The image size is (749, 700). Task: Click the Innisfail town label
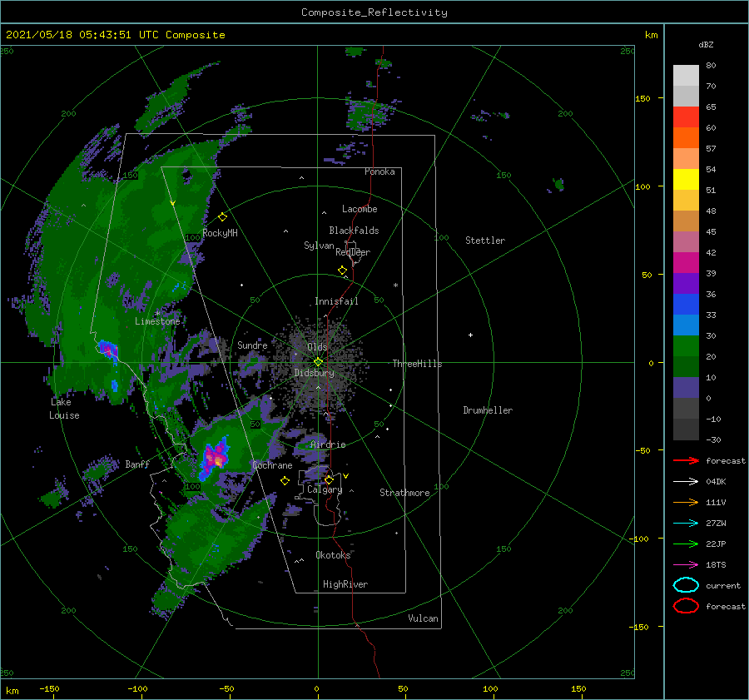click(336, 301)
